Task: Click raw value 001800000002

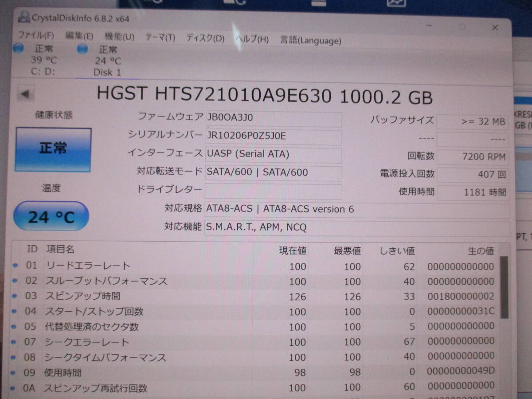Action: click(461, 296)
